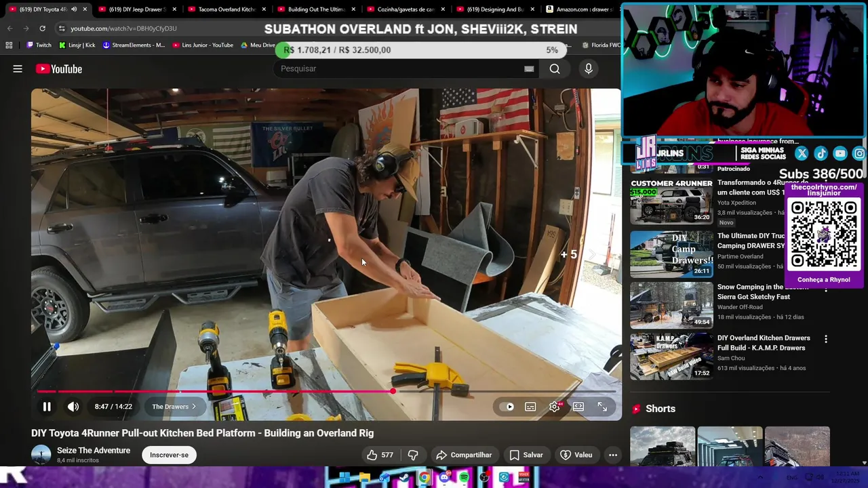
Task: Dislike the video with thumbs-down
Action: click(413, 455)
